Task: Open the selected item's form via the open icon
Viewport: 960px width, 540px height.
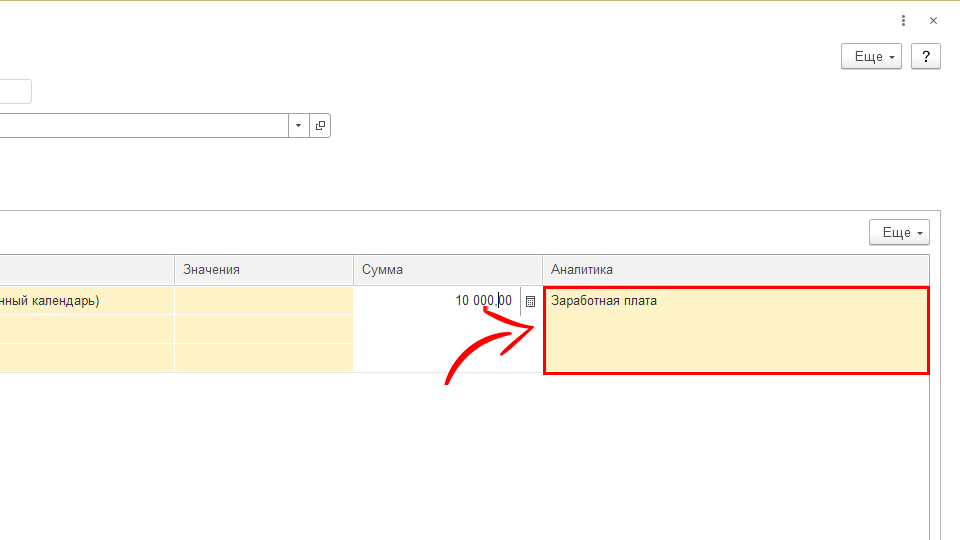Action: click(x=320, y=126)
